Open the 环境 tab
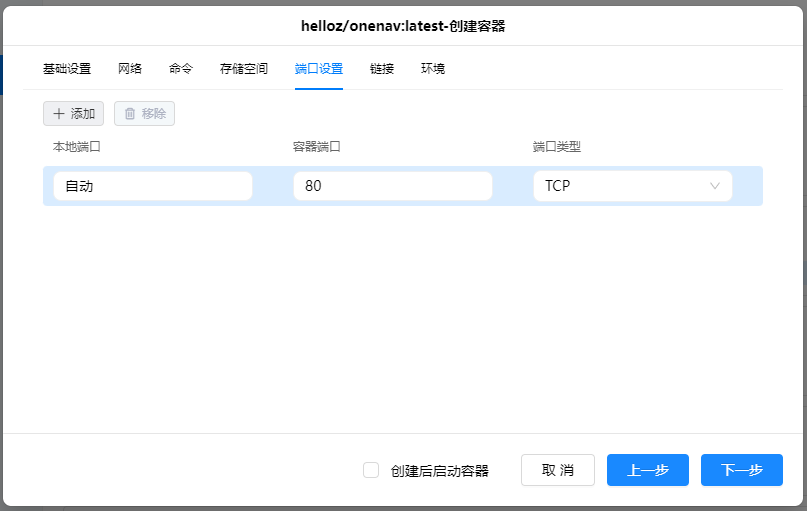Image resolution: width=807 pixels, height=511 pixels. point(433,69)
